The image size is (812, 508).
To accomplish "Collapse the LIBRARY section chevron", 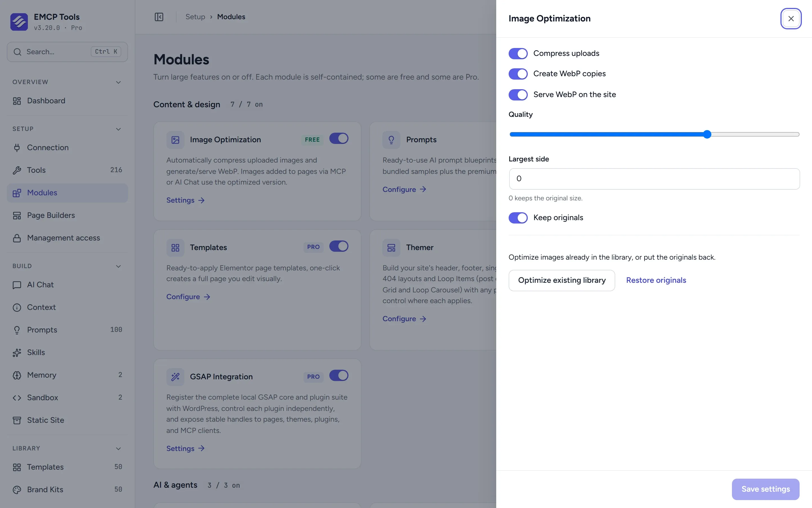I will coord(118,448).
